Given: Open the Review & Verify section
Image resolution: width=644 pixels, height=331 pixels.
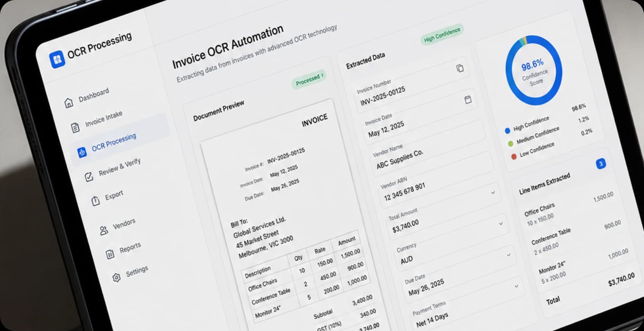Looking at the screenshot, I should tap(119, 167).
